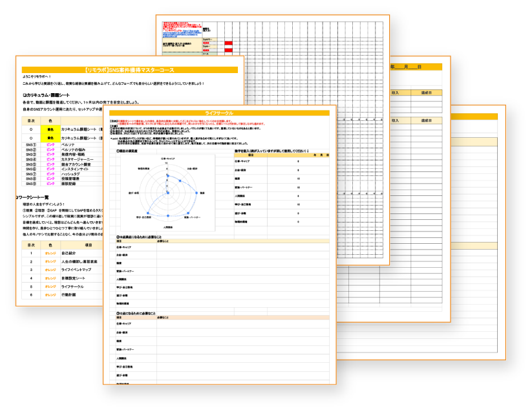Click the 目標設定シート worksheet row
The image size is (532, 412).
[73, 278]
